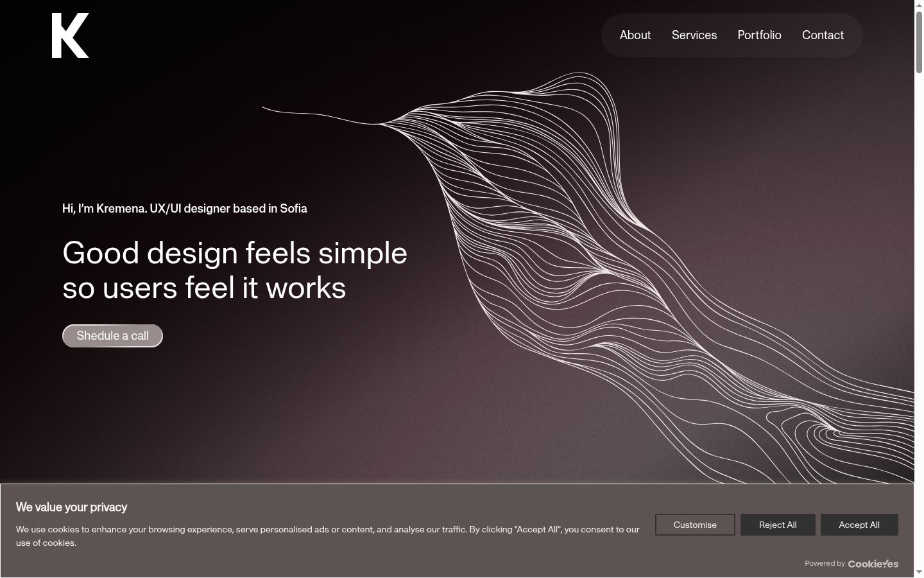The image size is (924, 578).
Task: Visit the CookieYes powered-by link
Action: 873,564
